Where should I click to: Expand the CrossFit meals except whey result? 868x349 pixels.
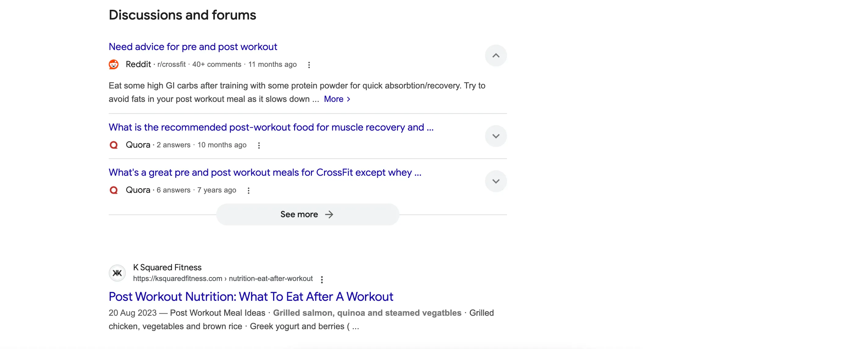[x=496, y=181]
